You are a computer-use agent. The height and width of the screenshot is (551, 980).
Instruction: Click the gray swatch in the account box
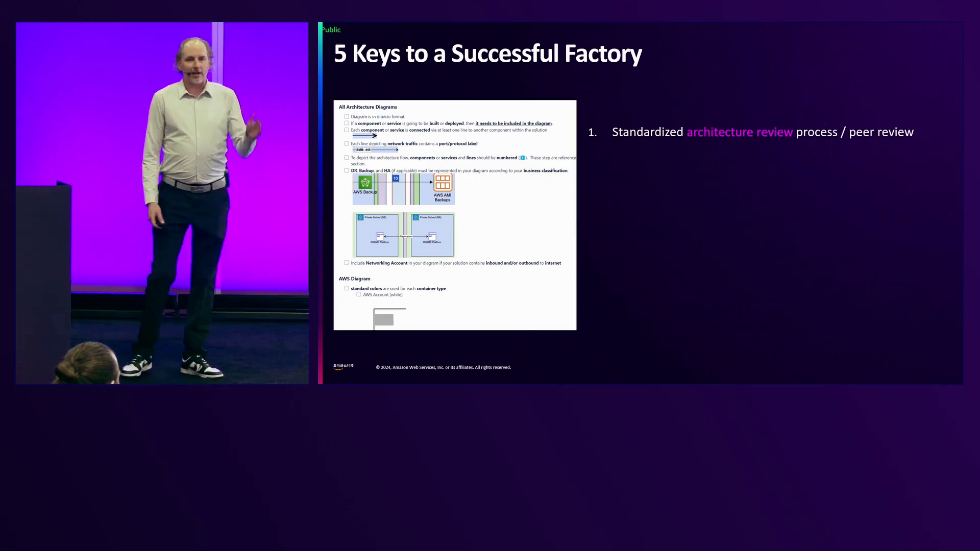pyautogui.click(x=384, y=320)
